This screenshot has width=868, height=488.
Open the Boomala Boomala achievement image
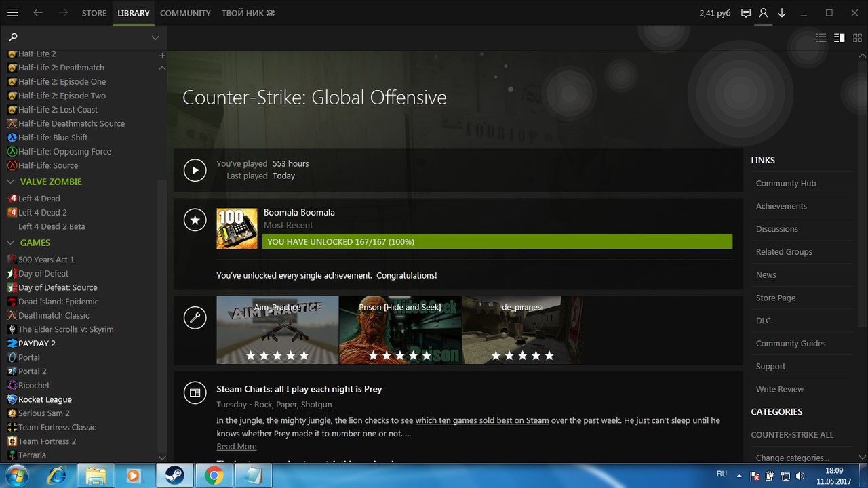point(237,228)
